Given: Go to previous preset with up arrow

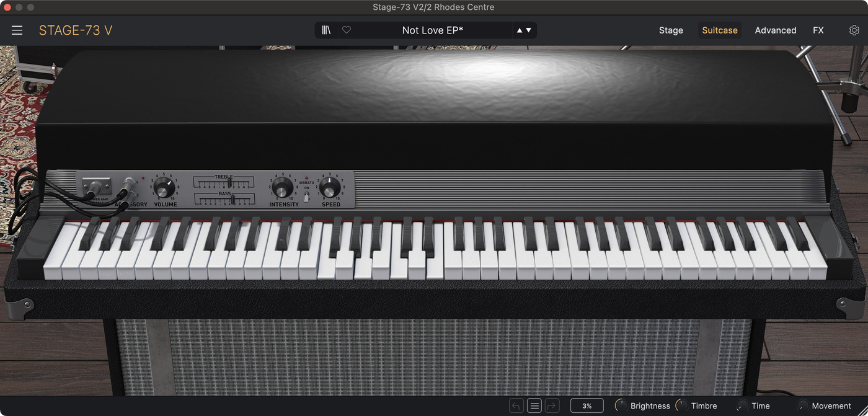Looking at the screenshot, I should click(x=520, y=30).
